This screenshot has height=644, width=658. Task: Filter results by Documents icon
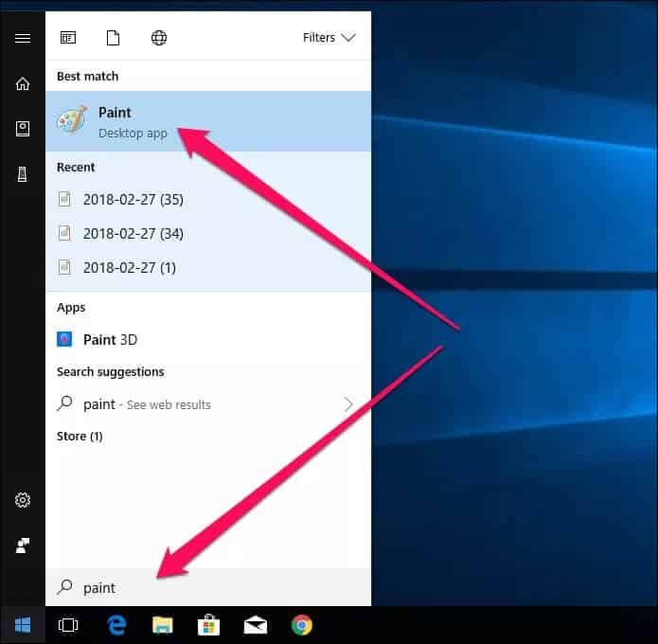tap(113, 38)
